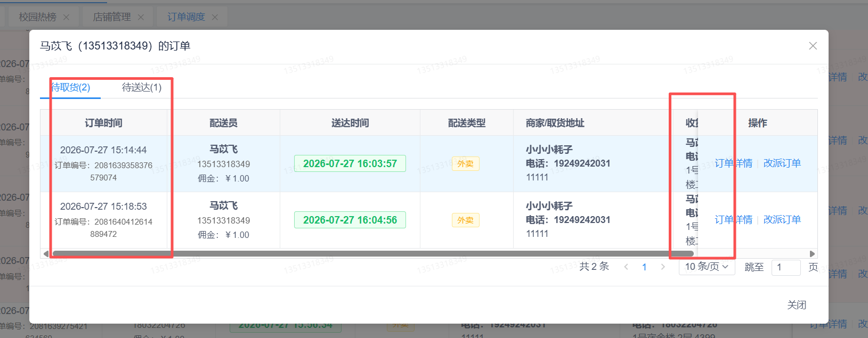Select page number 1 in pagination
This screenshot has width=868, height=338.
pos(644,267)
